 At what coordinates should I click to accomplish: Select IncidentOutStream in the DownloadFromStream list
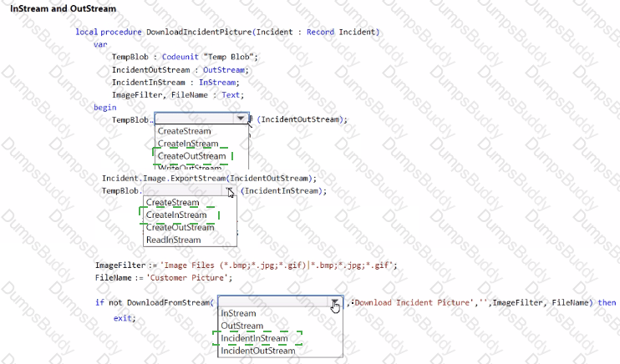260,351
